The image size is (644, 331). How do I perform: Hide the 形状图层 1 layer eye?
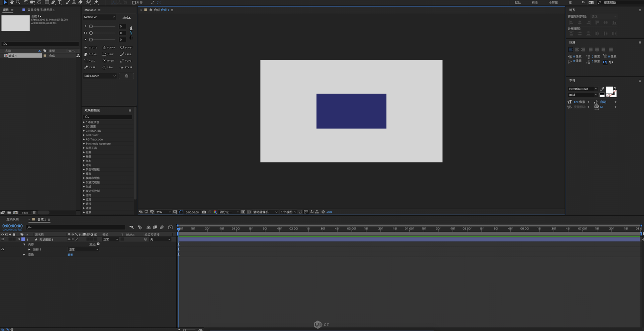(2, 239)
